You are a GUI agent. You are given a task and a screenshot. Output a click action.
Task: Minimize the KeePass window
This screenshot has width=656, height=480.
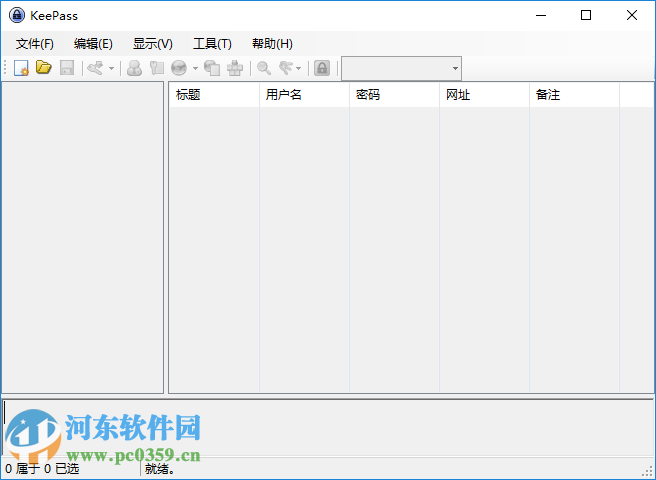click(x=541, y=15)
